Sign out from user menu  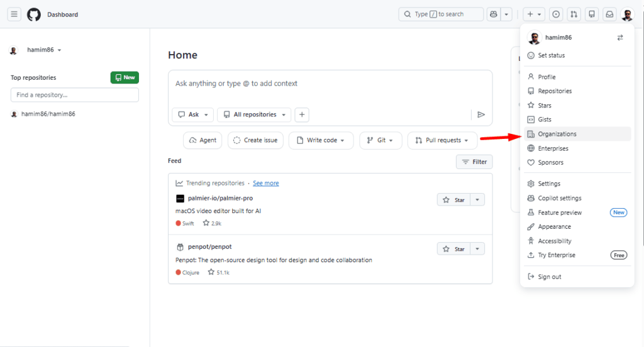point(577,277)
